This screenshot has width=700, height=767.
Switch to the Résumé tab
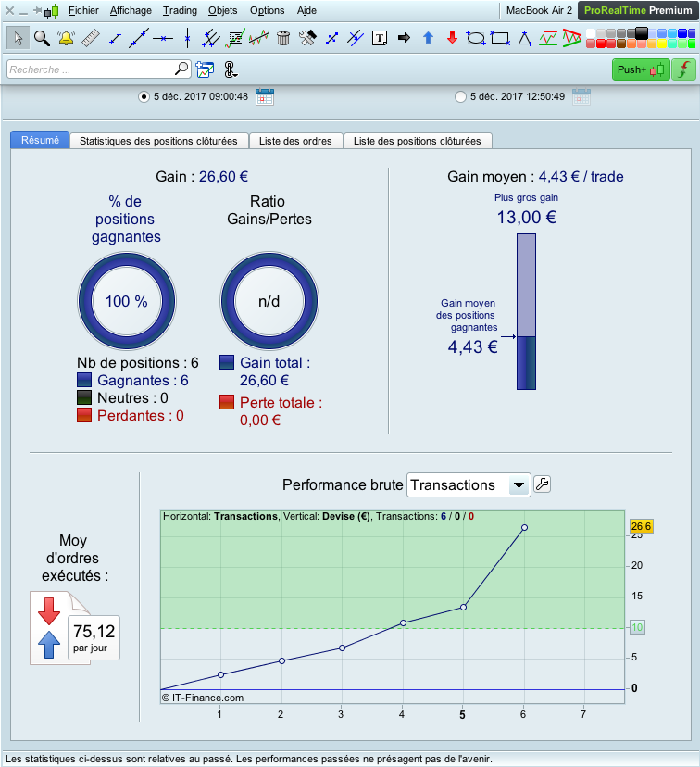40,141
